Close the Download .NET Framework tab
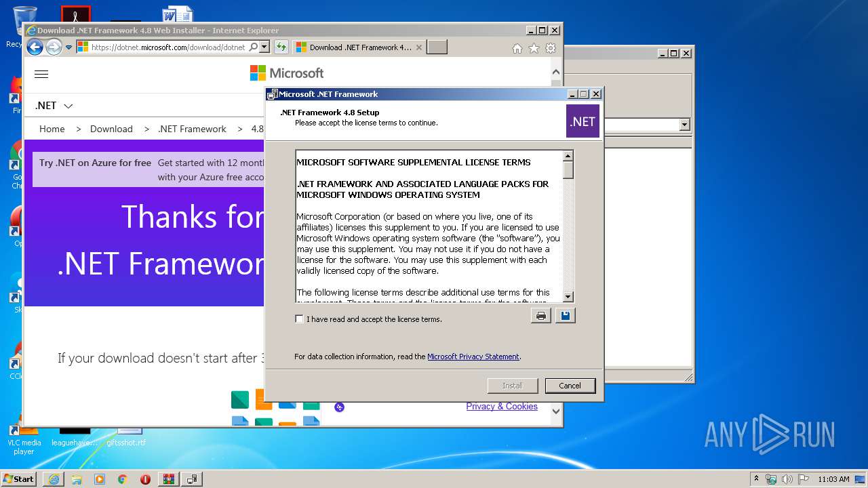 click(x=419, y=47)
